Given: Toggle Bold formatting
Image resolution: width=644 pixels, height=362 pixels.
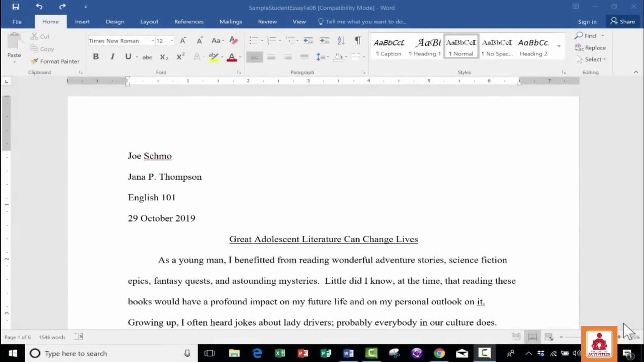Looking at the screenshot, I should pyautogui.click(x=96, y=57).
